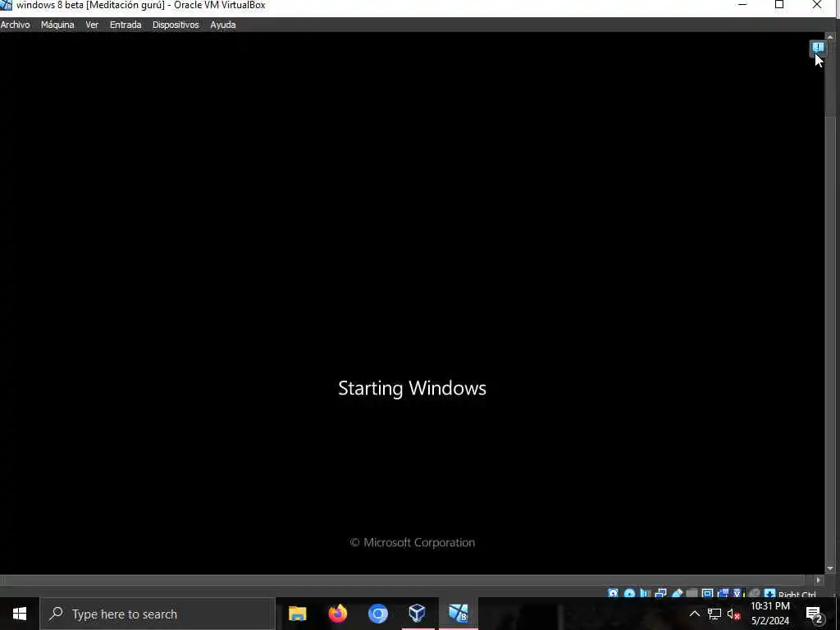The image size is (840, 630).
Task: Click the taskbar search box
Action: pos(157,614)
